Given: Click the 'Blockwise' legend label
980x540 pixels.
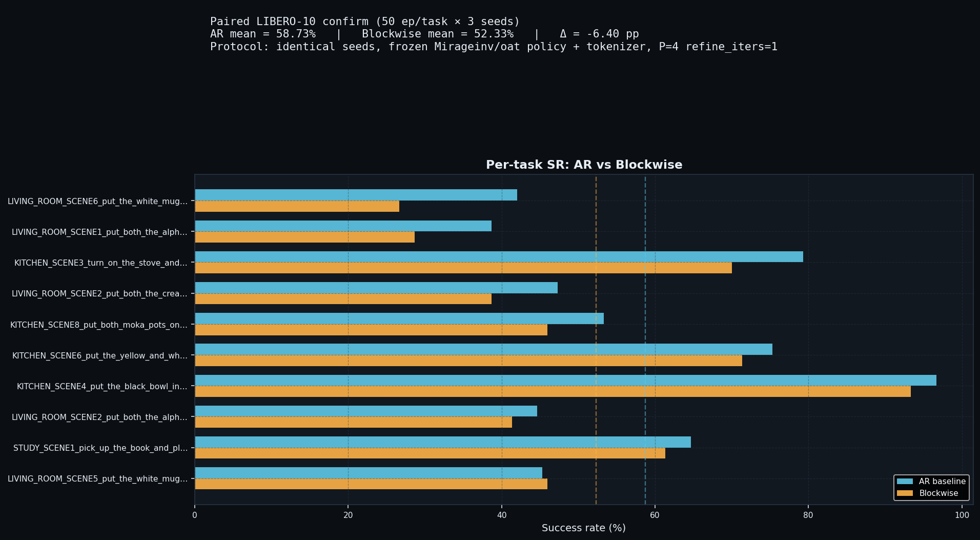Looking at the screenshot, I should click(x=938, y=493).
